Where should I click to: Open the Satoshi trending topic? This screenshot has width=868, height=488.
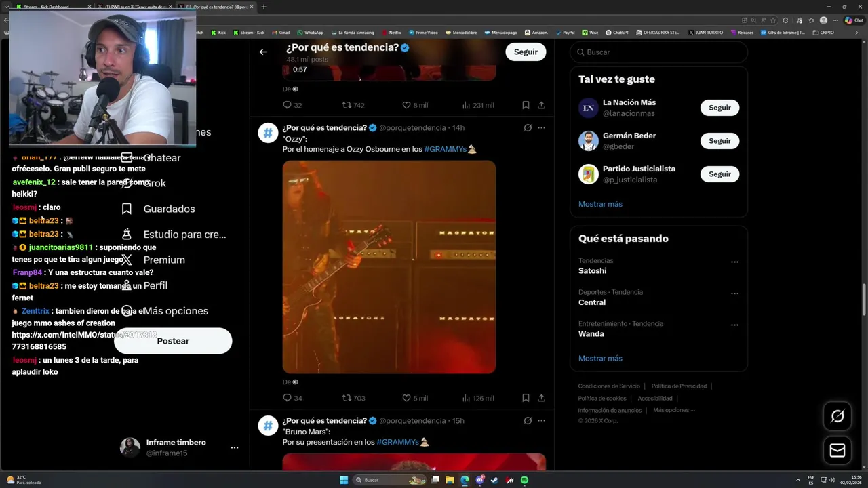[592, 271]
